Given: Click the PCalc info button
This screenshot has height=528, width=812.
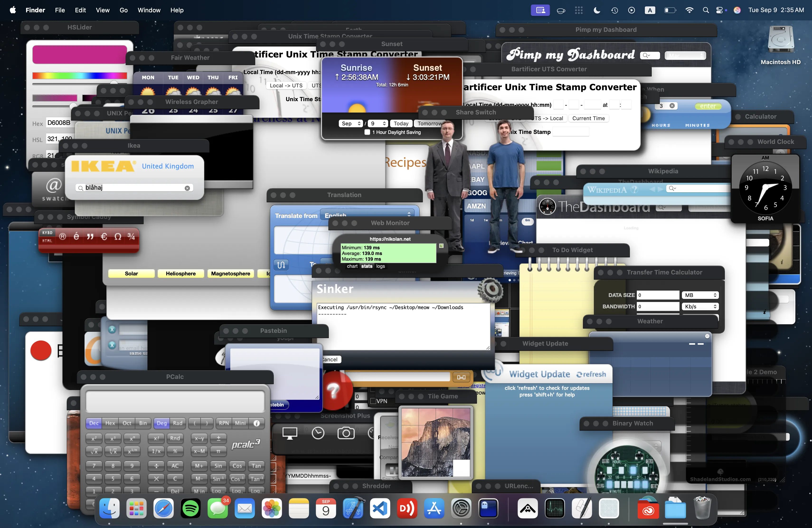Looking at the screenshot, I should [x=257, y=423].
